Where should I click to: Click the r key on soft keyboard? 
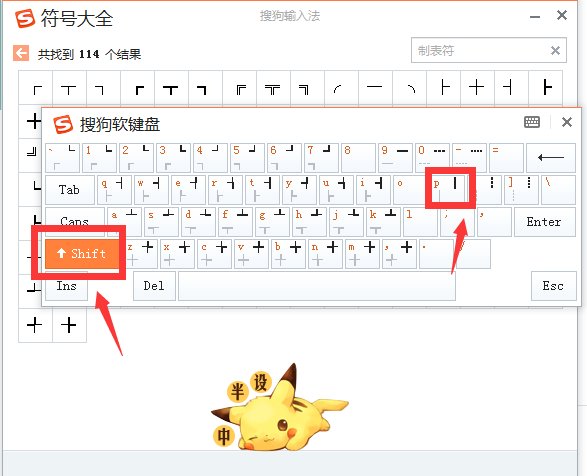(225, 190)
